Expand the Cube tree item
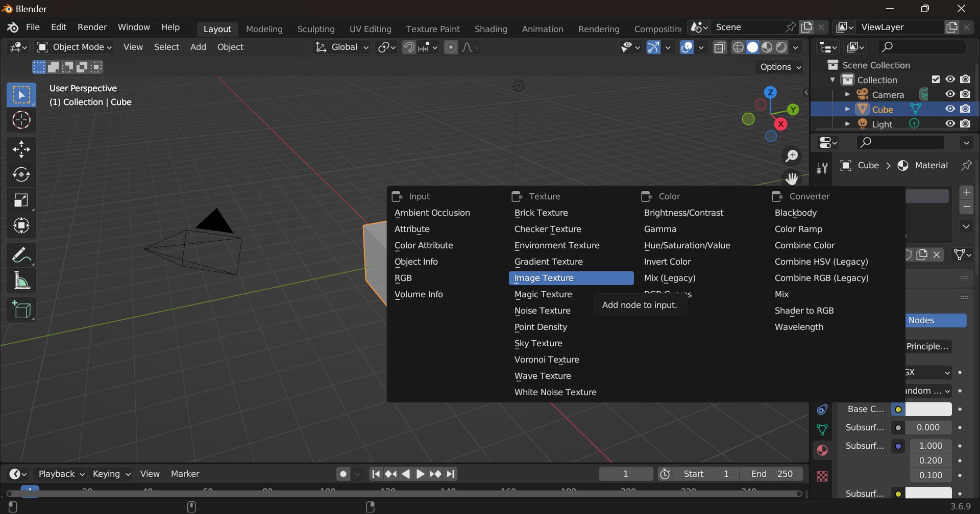The width and height of the screenshot is (980, 514). click(x=847, y=109)
